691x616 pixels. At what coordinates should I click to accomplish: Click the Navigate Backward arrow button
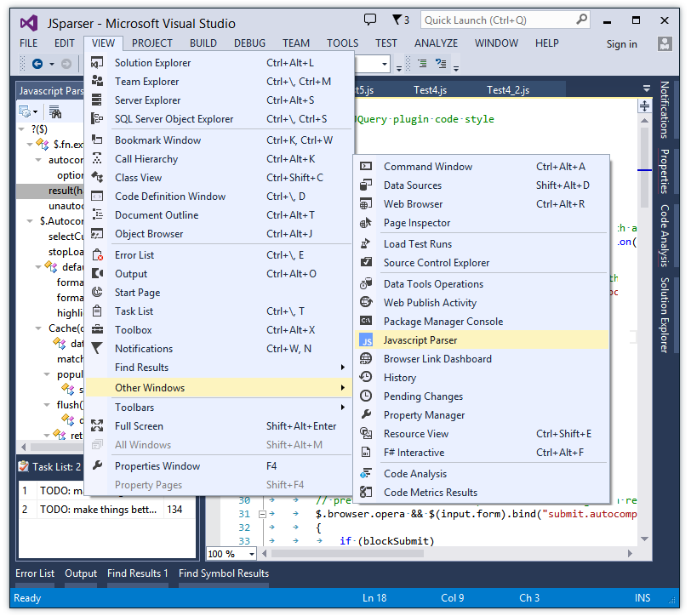pyautogui.click(x=37, y=65)
